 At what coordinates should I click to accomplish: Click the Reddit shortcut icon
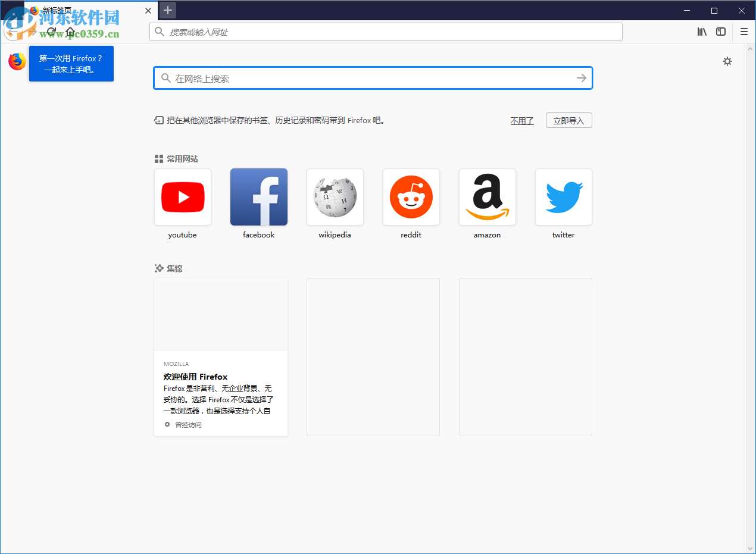(x=411, y=197)
